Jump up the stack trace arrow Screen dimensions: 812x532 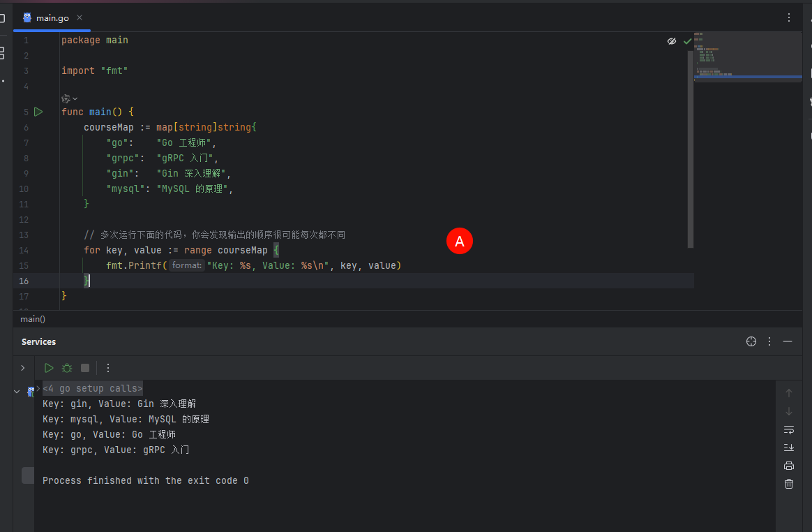tap(789, 393)
